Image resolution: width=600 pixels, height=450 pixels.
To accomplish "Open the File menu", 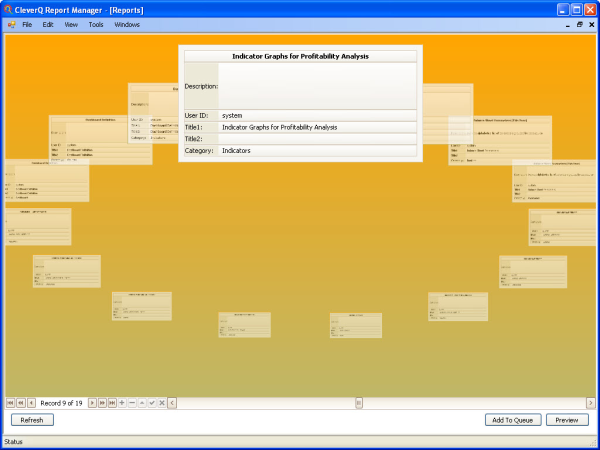I will coord(27,23).
